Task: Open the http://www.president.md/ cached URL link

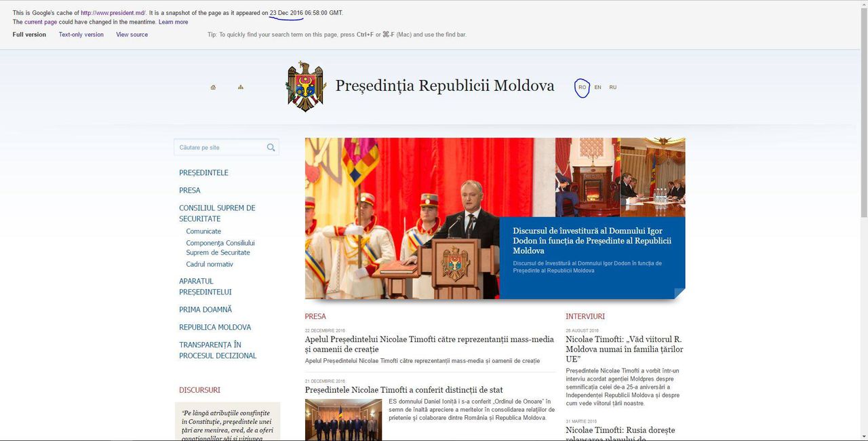Action: coord(113,13)
